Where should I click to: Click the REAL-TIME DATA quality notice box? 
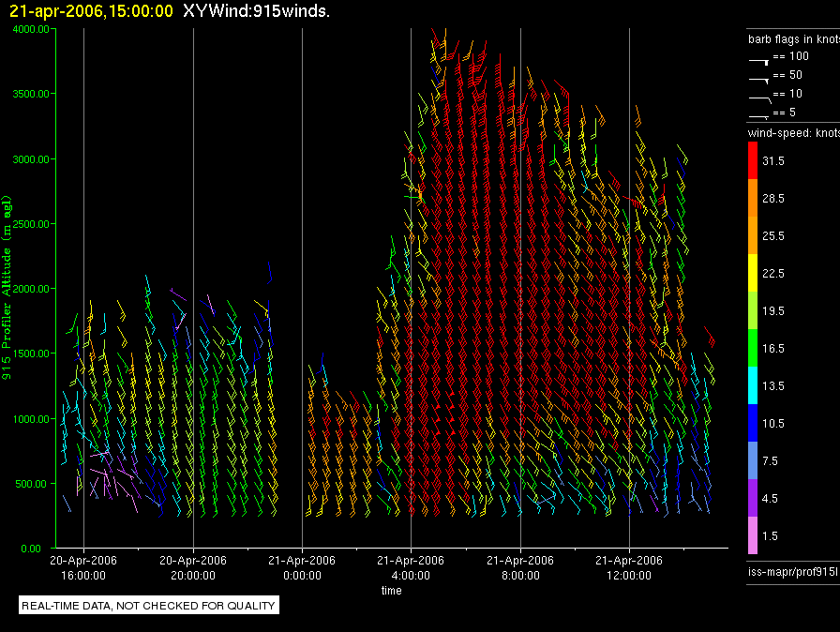pyautogui.click(x=149, y=606)
